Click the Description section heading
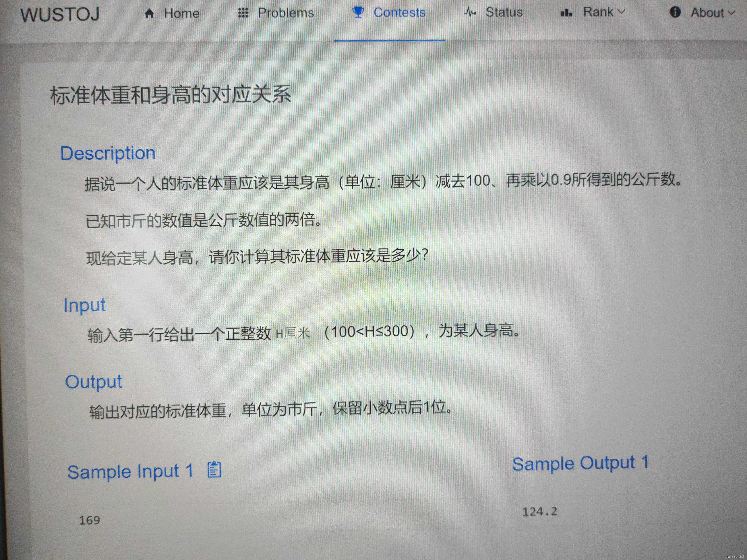Screen dimensions: 747x560 [108, 153]
